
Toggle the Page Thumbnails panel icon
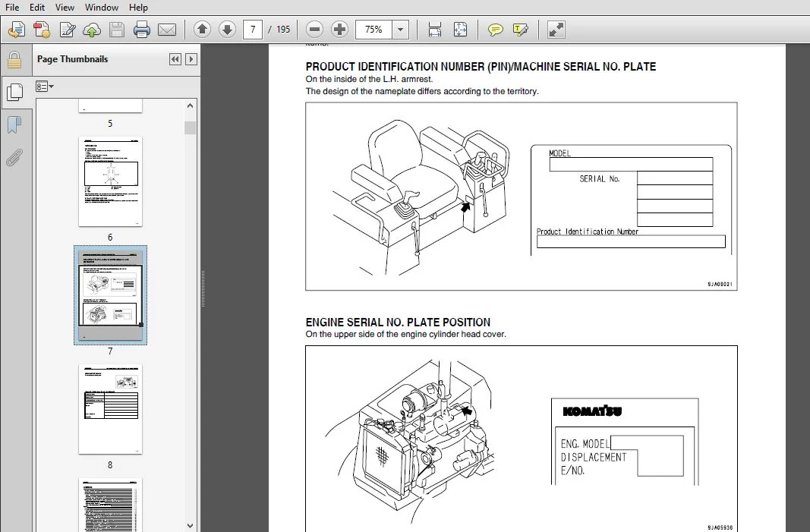tap(14, 93)
